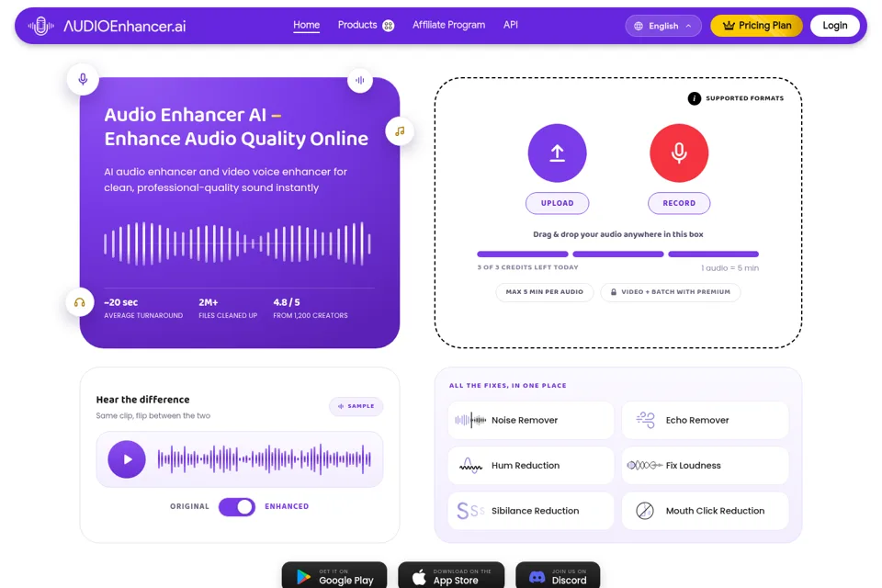Open the Products menu
Viewport: 882px width, 588px height.
click(x=366, y=26)
